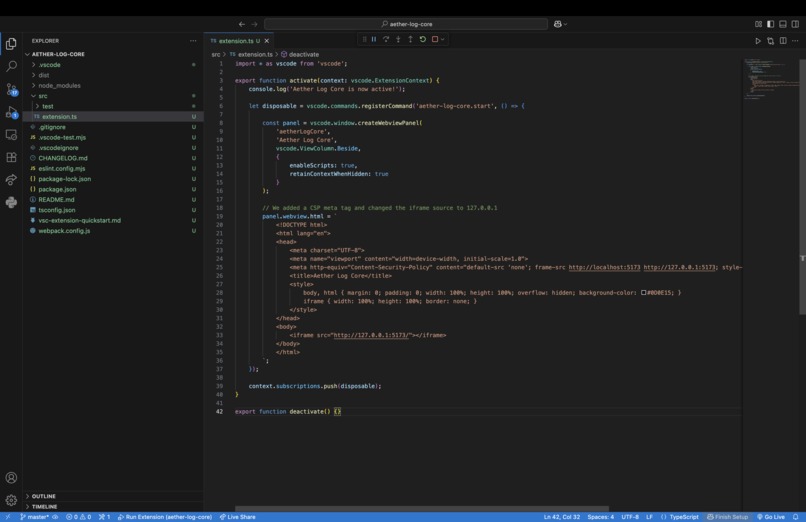Screen dimensions: 806x522
Task: Click Run Extension (aether-log-core) in status bar
Action: (164, 517)
